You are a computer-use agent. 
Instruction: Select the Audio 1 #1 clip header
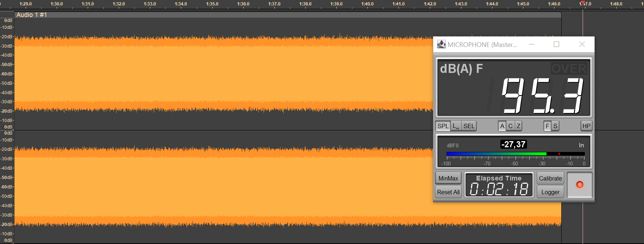click(288, 15)
